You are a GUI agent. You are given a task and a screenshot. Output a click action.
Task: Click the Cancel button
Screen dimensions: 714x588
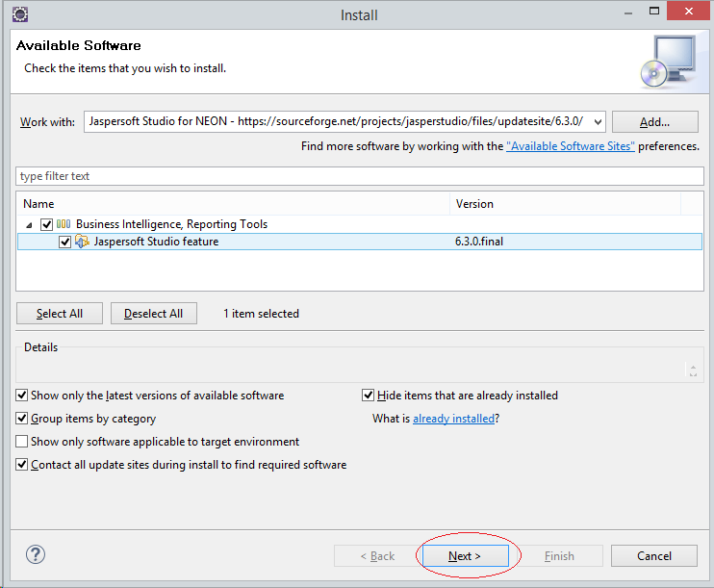tap(654, 555)
